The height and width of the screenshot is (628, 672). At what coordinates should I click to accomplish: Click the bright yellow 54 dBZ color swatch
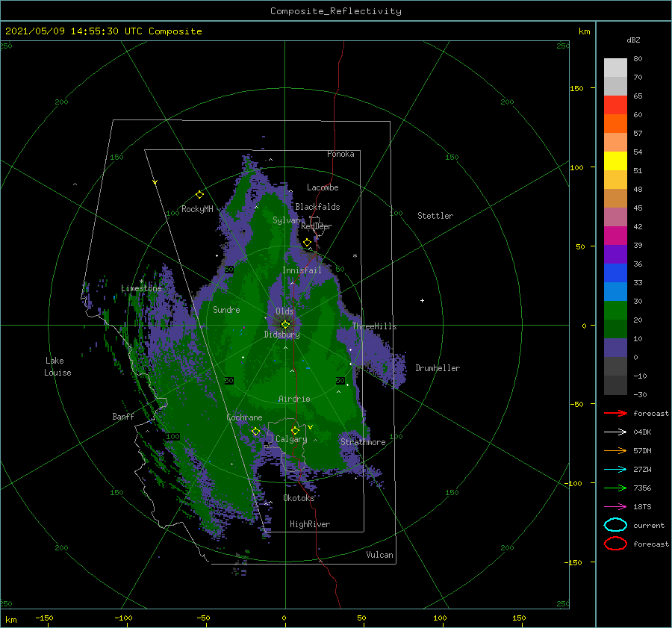coord(615,161)
